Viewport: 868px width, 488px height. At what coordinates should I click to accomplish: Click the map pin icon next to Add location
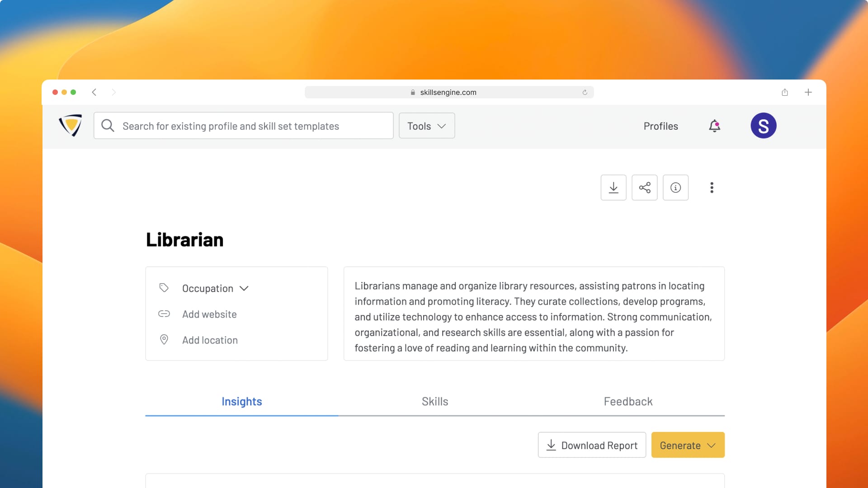164,339
